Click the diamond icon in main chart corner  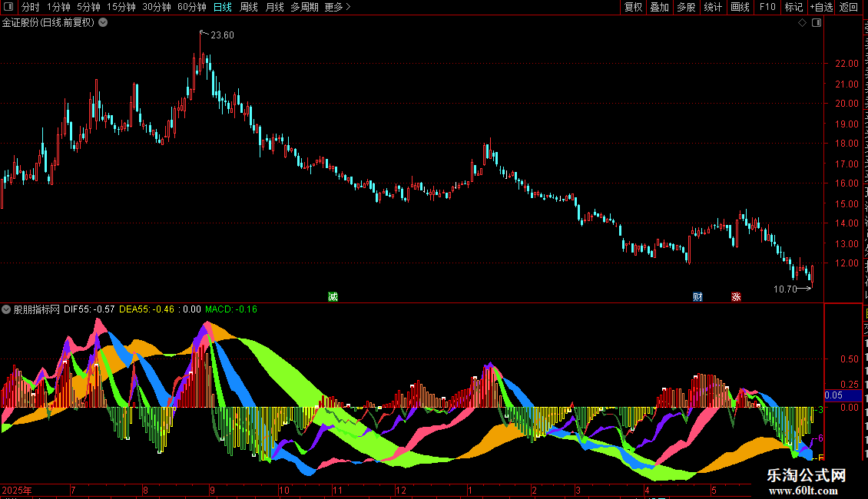point(802,23)
